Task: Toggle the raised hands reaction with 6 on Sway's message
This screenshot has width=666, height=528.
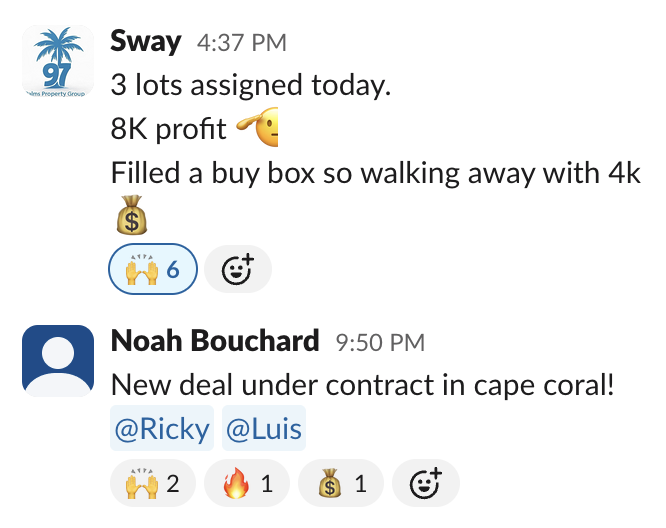Action: point(153,269)
